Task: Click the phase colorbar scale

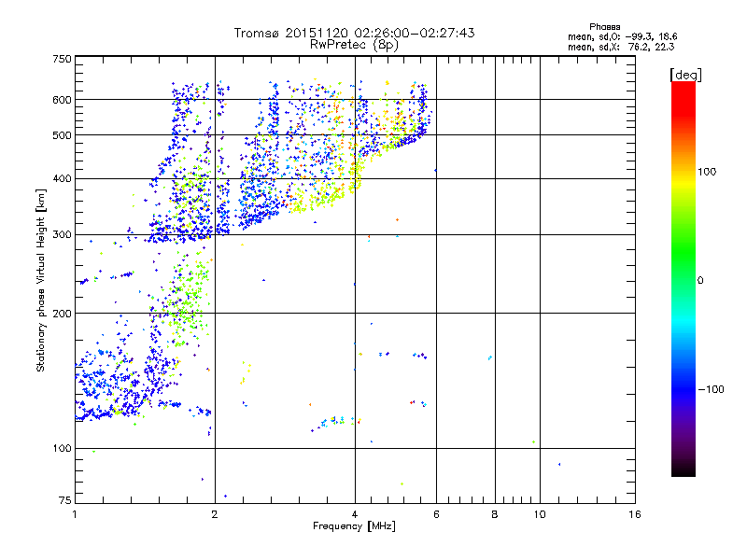Action: (x=684, y=278)
